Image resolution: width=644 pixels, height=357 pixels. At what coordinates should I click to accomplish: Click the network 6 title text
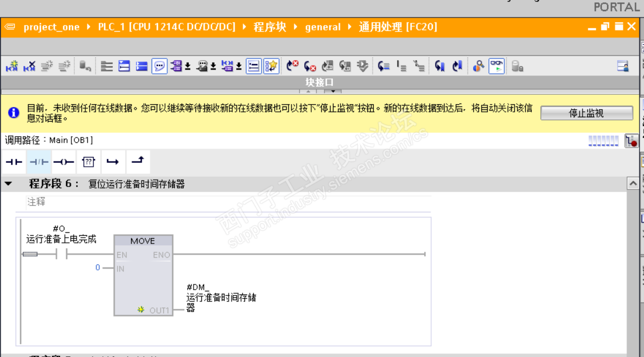pyautogui.click(x=136, y=184)
